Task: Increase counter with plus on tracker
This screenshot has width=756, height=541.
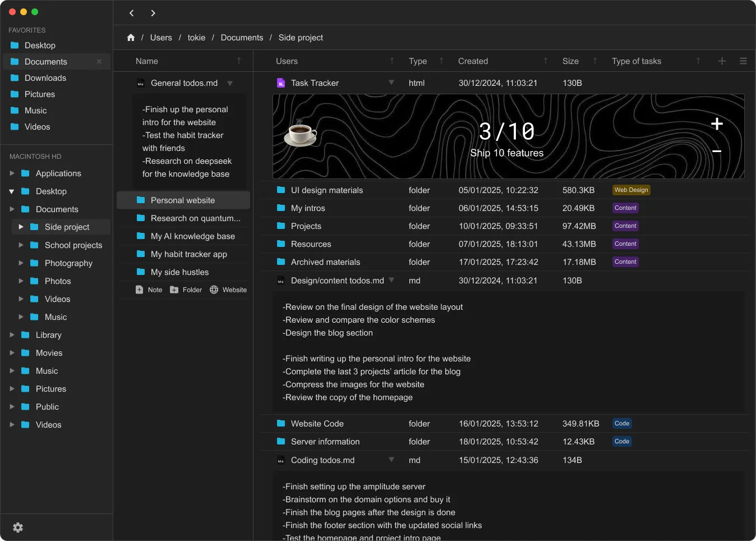Action: point(717,124)
